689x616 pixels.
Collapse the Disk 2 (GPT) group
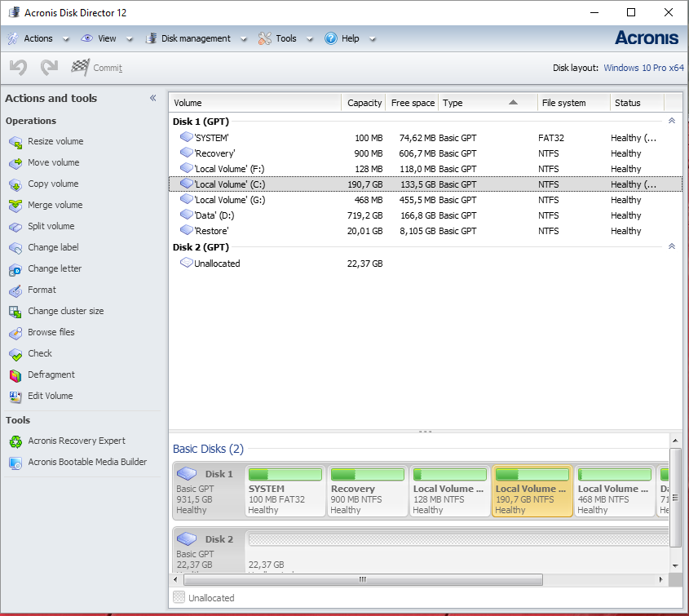click(x=671, y=246)
